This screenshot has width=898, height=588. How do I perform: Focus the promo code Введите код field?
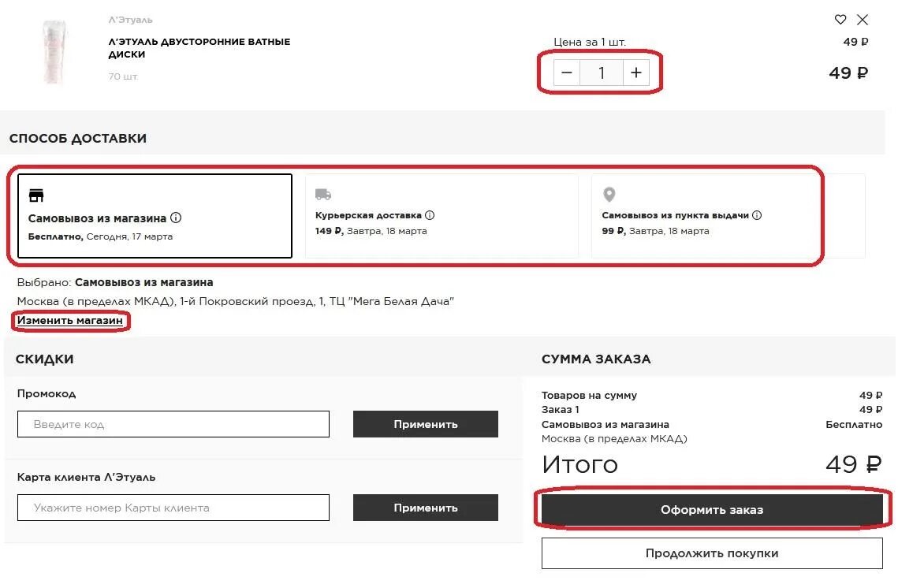(173, 424)
